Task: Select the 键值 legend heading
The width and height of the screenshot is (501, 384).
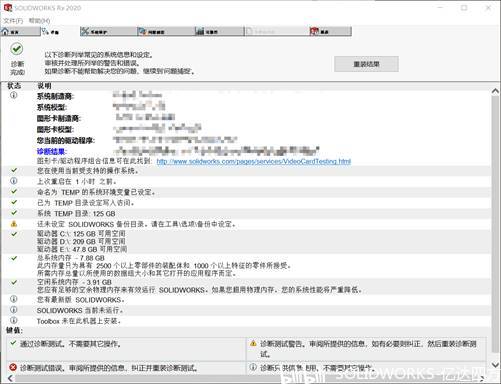Action: click(14, 330)
